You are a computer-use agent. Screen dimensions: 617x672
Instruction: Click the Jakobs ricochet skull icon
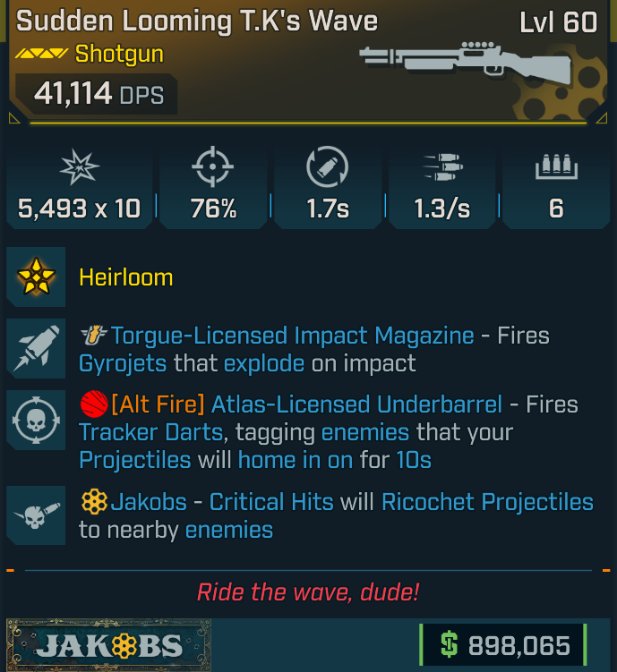coord(36,515)
